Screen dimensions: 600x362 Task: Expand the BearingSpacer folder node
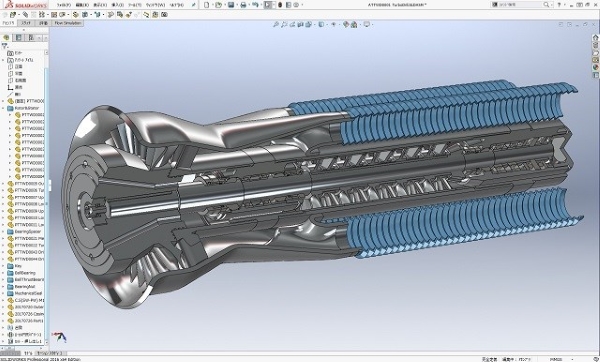click(3, 232)
